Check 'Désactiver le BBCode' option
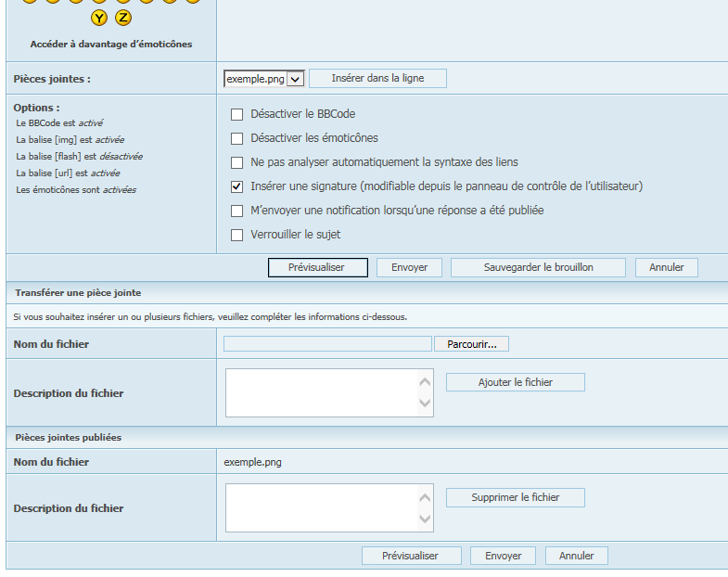The height and width of the screenshot is (577, 728). point(237,114)
